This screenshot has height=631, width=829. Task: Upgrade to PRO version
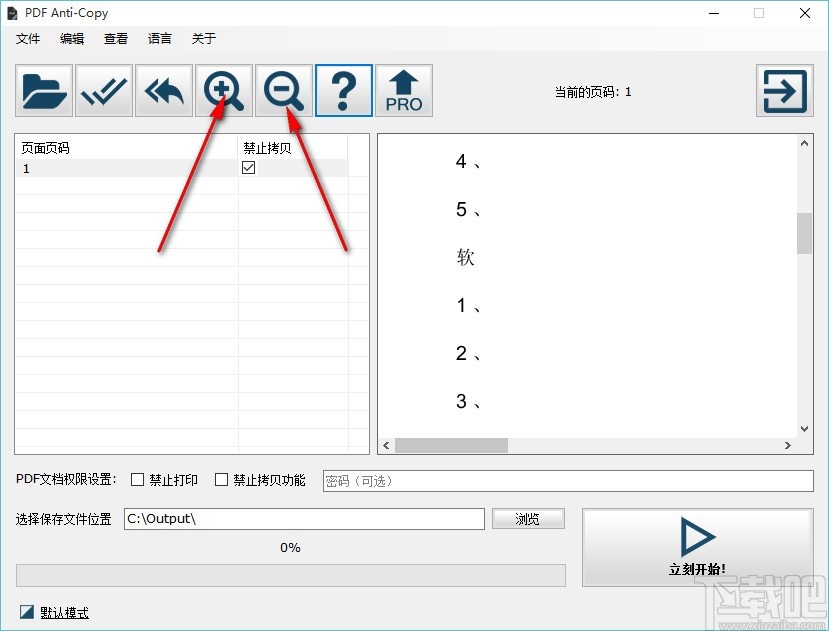point(404,90)
